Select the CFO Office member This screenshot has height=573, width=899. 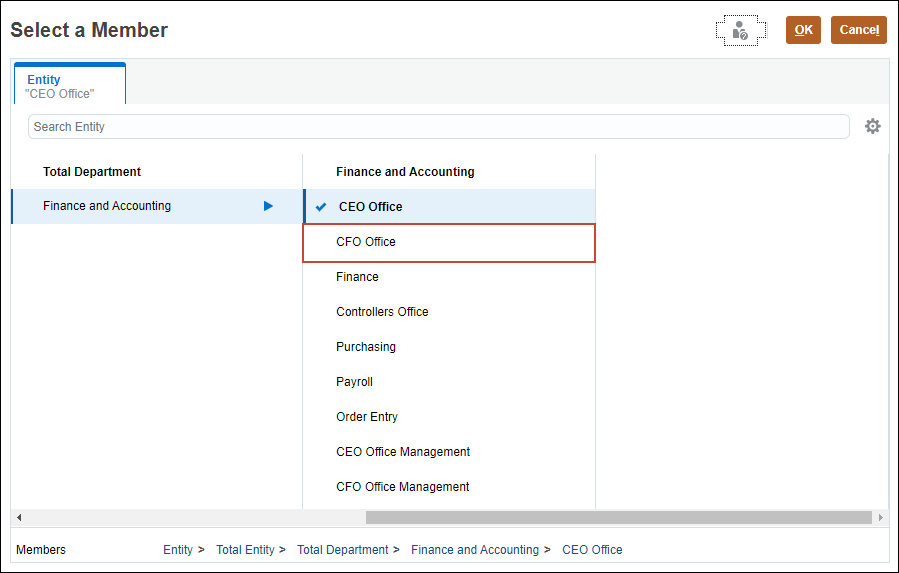[449, 243]
